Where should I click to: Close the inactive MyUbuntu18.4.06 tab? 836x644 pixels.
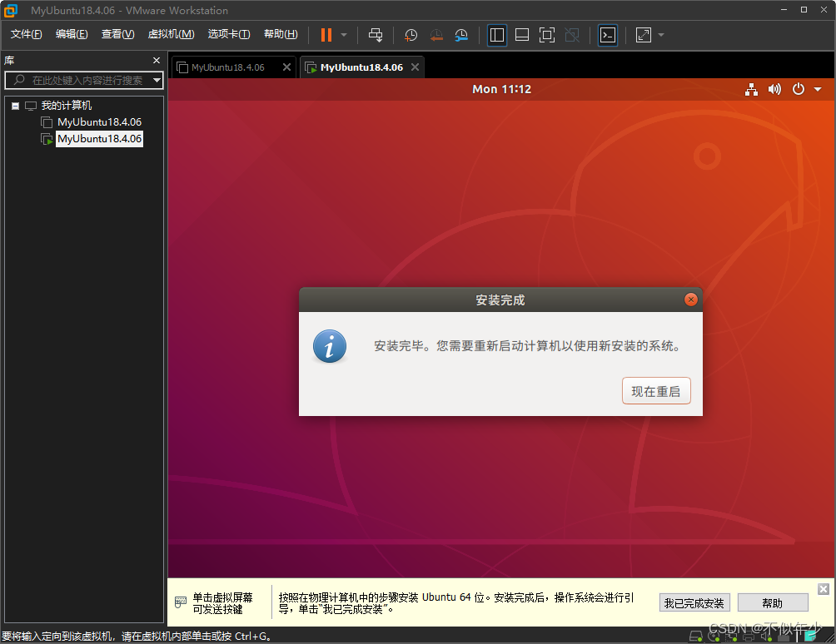pos(286,67)
